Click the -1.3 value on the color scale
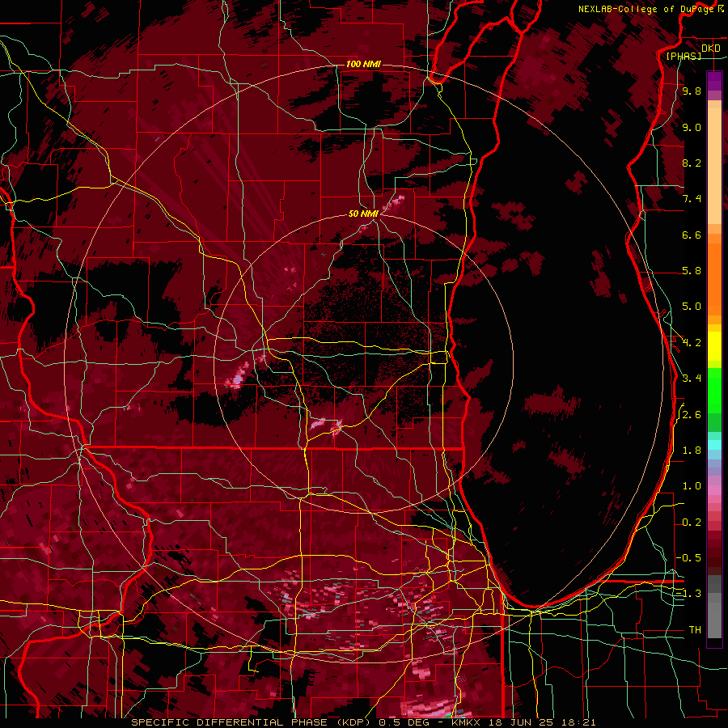This screenshot has width=728, height=728. click(688, 594)
